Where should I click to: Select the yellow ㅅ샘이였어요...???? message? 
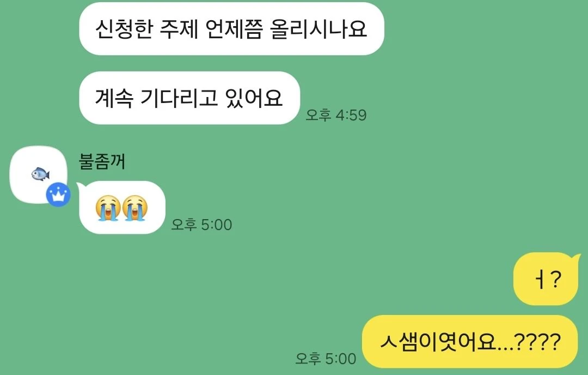click(470, 342)
